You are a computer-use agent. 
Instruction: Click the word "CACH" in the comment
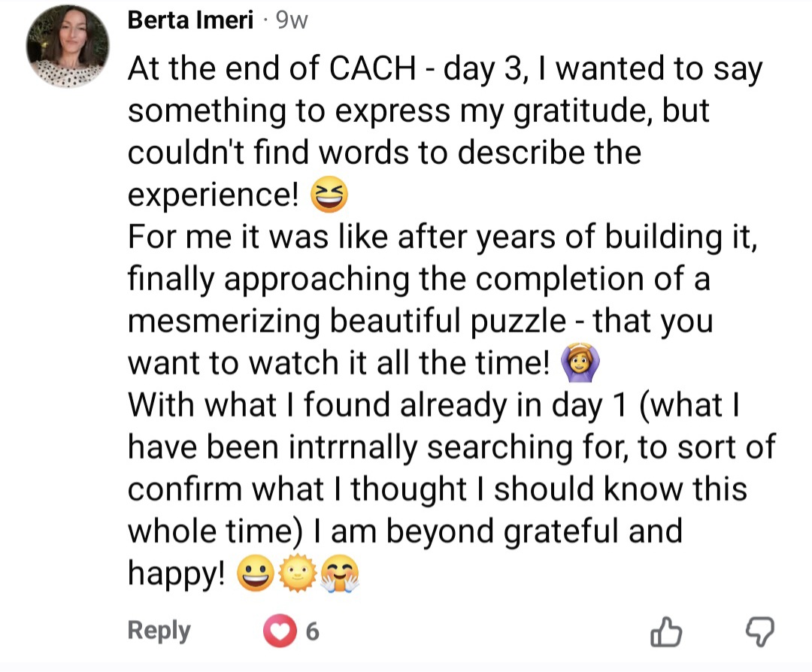click(x=374, y=70)
